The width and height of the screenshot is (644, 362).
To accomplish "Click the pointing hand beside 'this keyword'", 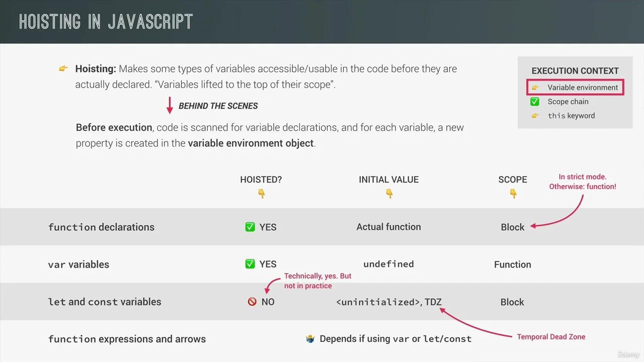I will 535,116.
